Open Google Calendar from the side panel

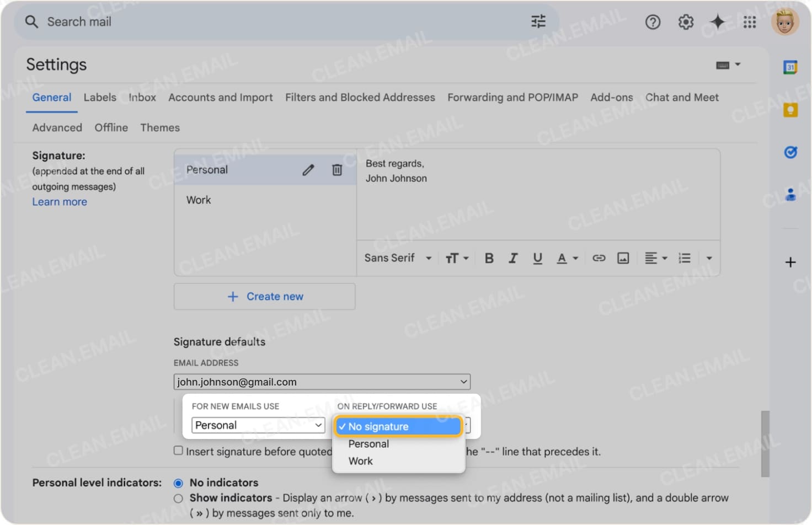(x=790, y=67)
